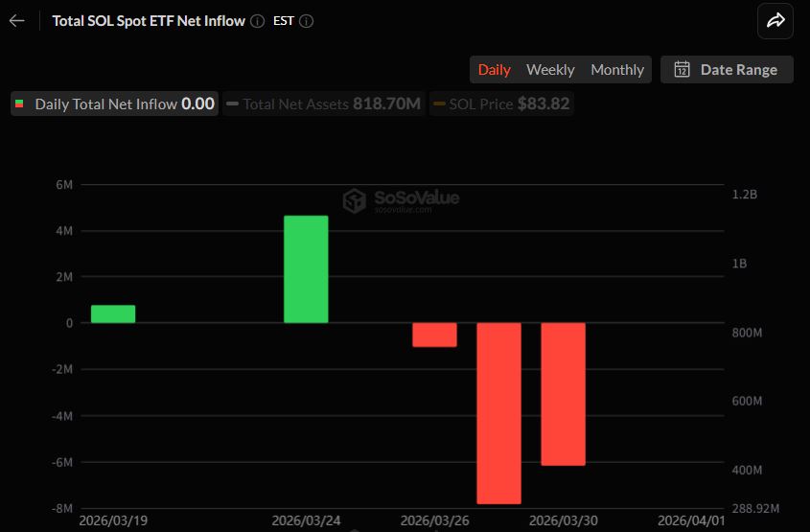Click the share arrow icon

pyautogui.click(x=775, y=21)
